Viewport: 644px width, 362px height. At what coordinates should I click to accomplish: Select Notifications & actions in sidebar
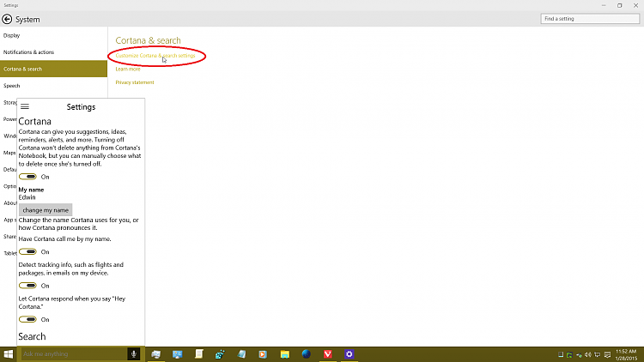point(53,52)
